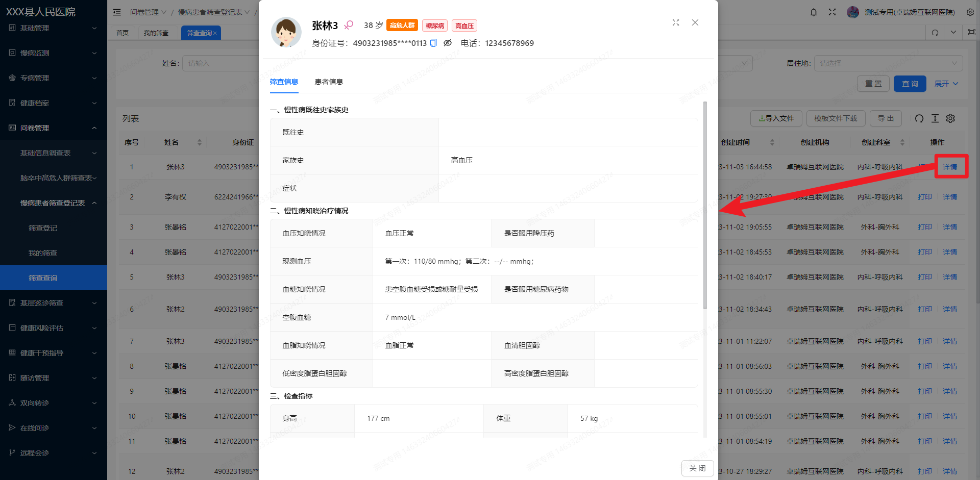Viewport: 980px width, 480px height.
Task: Expand 慢病监测 sidebar menu
Action: [54, 53]
